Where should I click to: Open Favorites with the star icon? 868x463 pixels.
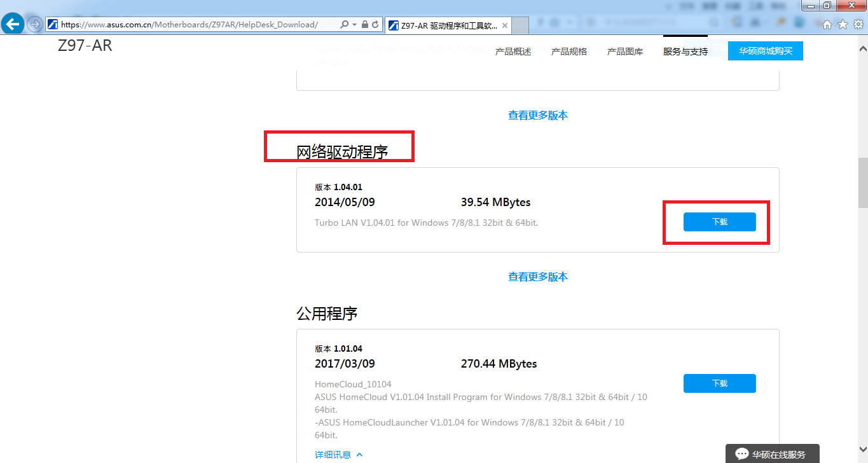[x=843, y=24]
